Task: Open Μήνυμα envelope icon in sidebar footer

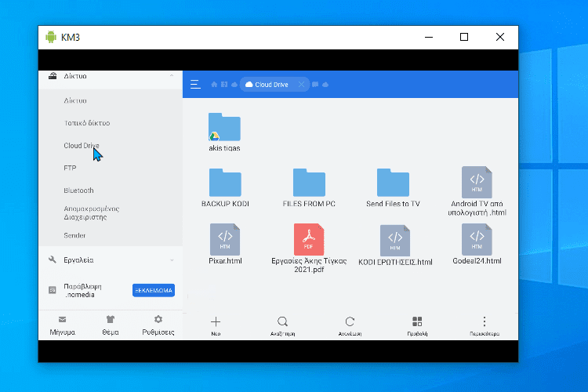Action: [x=62, y=319]
